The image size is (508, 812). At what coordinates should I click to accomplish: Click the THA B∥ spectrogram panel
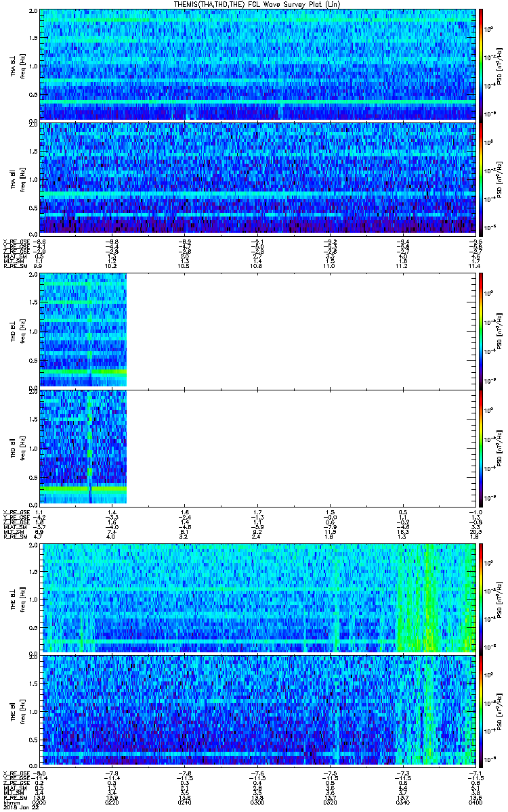tap(257, 178)
